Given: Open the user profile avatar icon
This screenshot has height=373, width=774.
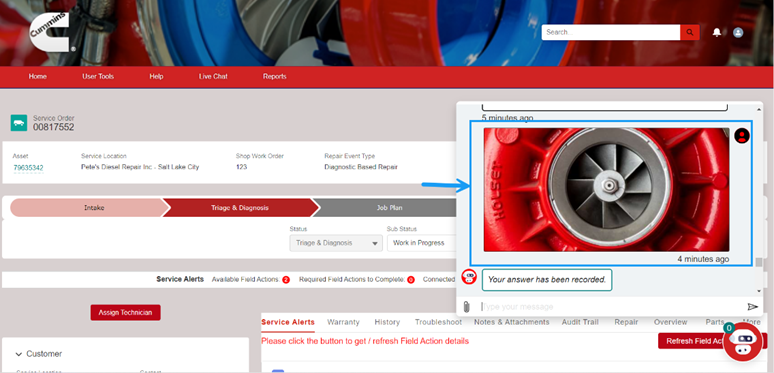Looking at the screenshot, I should [x=738, y=33].
